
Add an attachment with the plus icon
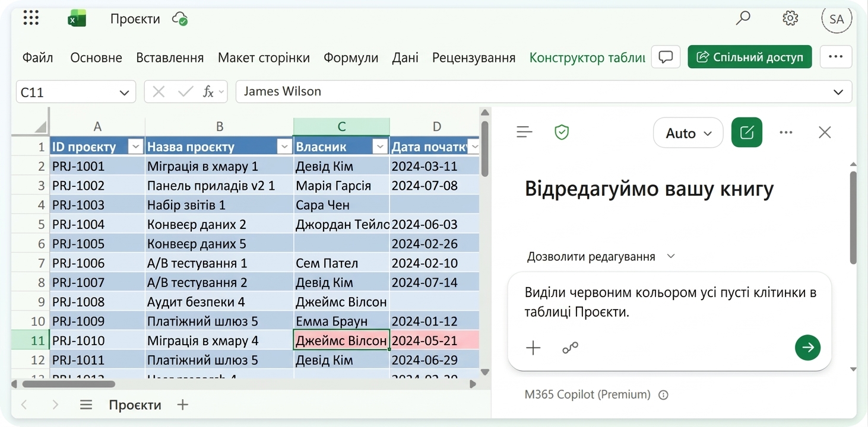click(x=534, y=348)
